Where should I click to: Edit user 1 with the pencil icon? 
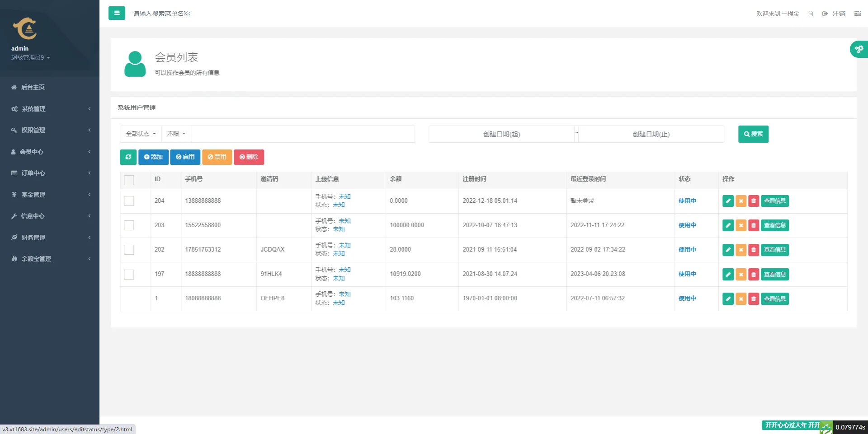[x=728, y=299]
